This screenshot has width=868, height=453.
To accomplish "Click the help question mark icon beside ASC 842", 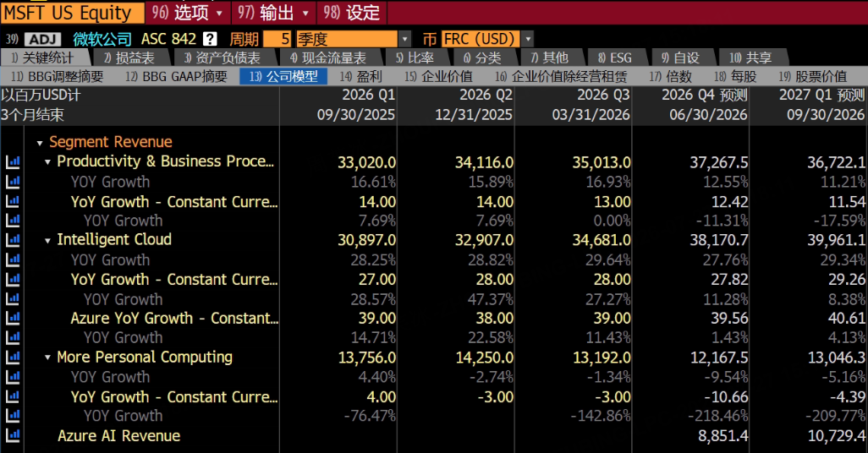I will pyautogui.click(x=210, y=39).
